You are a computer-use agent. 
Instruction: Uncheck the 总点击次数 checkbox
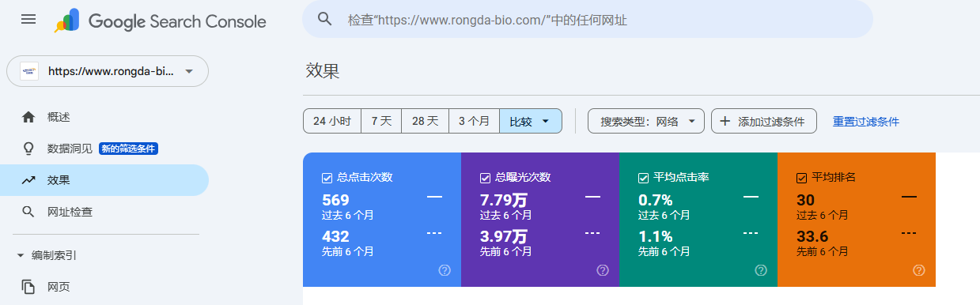pyautogui.click(x=327, y=178)
